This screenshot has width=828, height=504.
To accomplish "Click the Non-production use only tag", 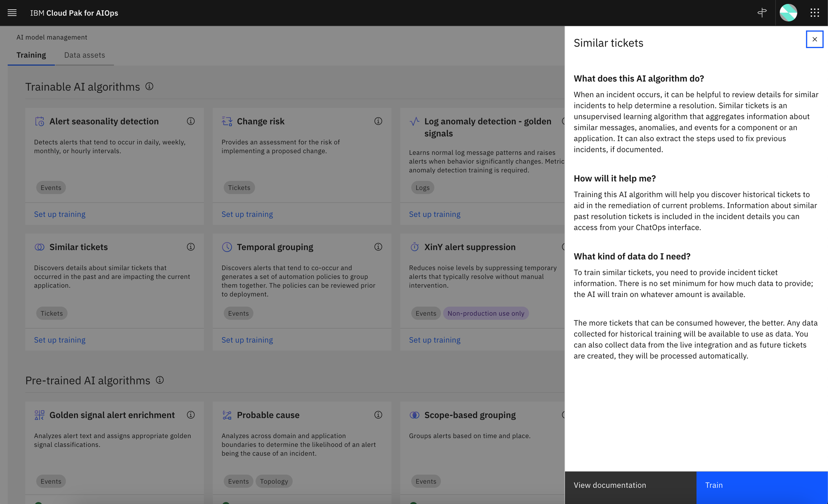I will [486, 313].
